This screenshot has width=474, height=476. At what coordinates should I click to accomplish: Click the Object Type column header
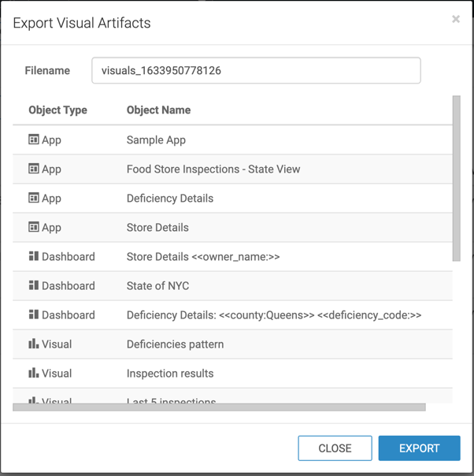click(x=57, y=110)
